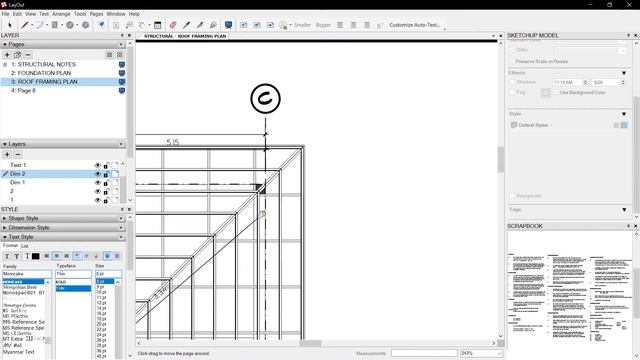Screen dimensions: 640x360
Task: Open the Arrange menu
Action: point(61,14)
